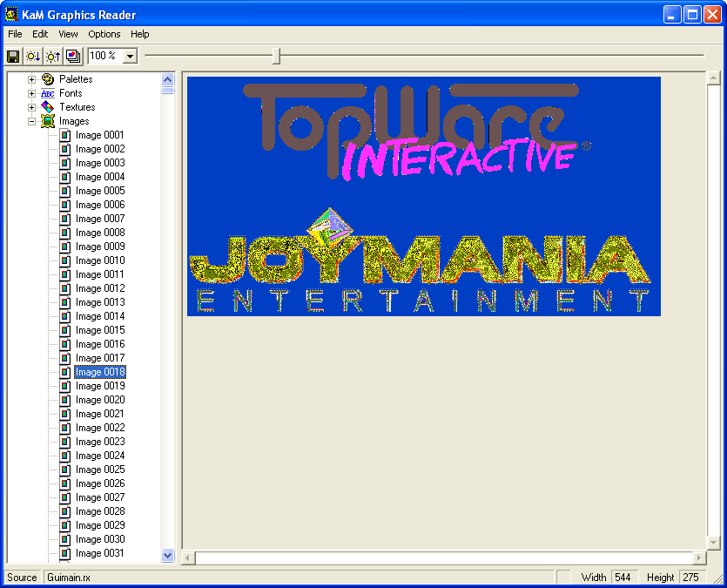Select Image 0022 in the tree
Image resolution: width=727 pixels, height=588 pixels.
pos(100,428)
